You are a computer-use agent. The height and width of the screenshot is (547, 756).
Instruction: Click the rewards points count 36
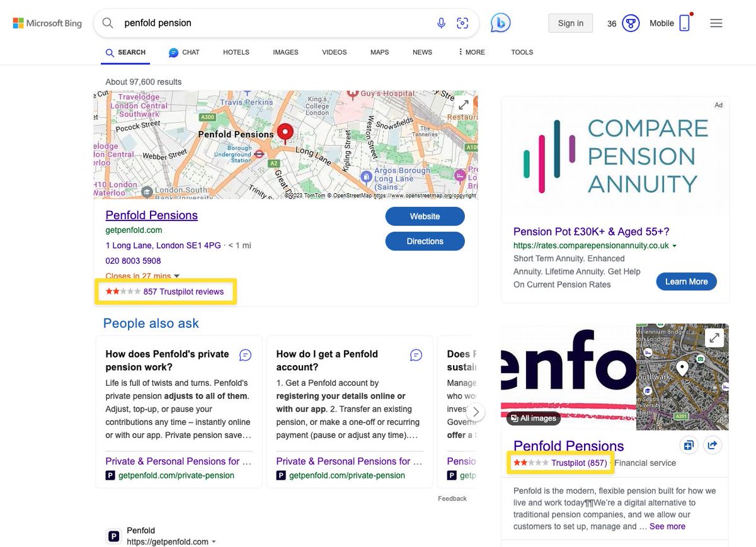tap(612, 24)
